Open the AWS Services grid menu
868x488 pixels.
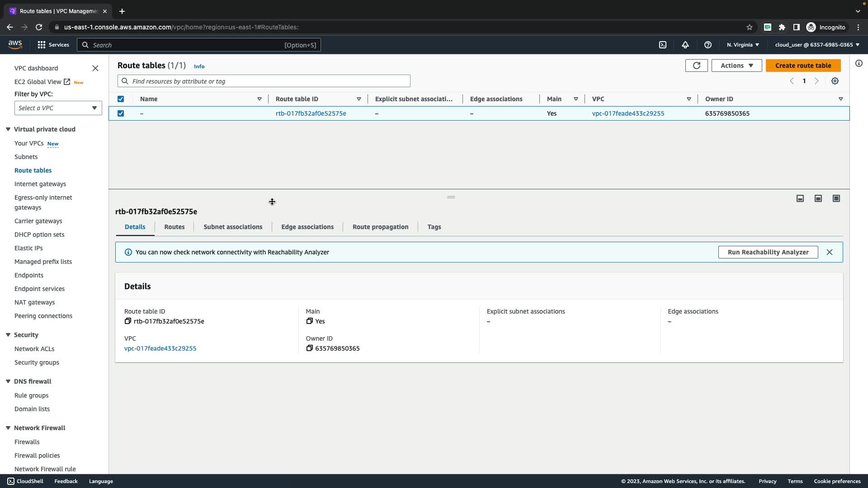coord(42,45)
